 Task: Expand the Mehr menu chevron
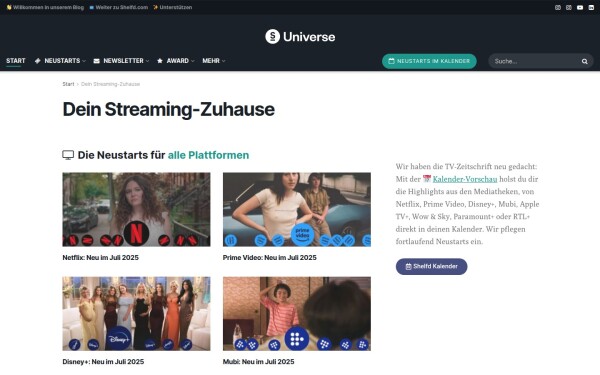click(x=223, y=61)
